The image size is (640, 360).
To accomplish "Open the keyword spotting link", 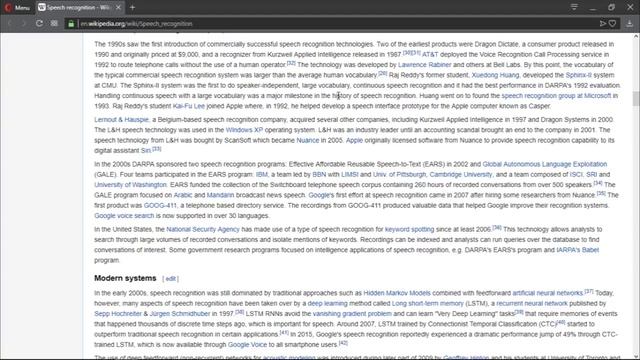I will (x=409, y=229).
